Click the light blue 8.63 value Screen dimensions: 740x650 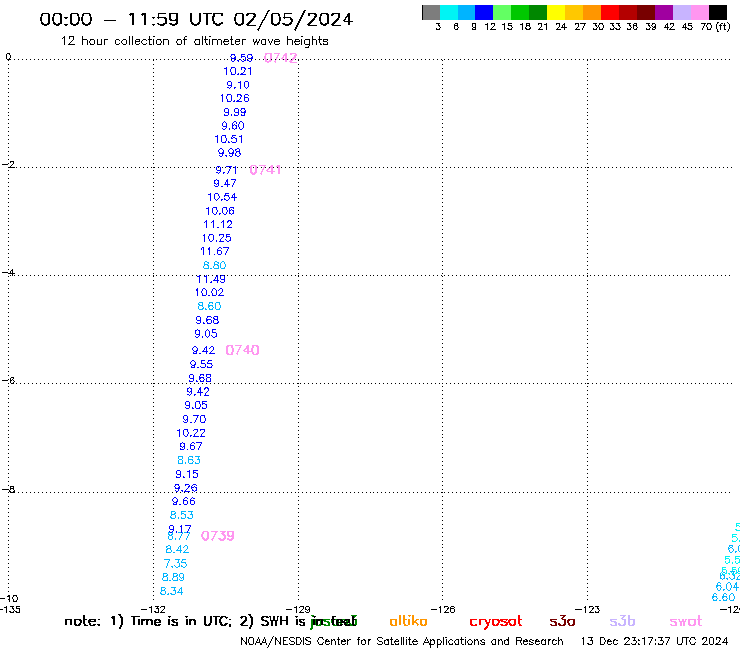pos(189,460)
